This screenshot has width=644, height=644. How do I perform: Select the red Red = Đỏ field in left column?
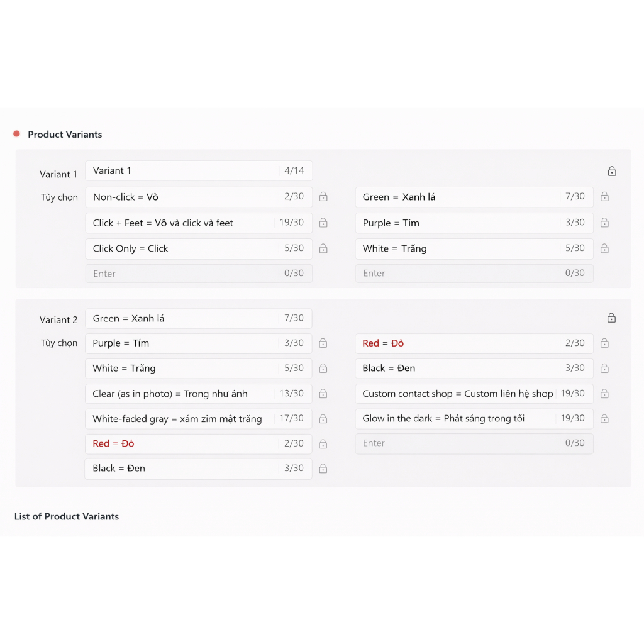tap(198, 443)
